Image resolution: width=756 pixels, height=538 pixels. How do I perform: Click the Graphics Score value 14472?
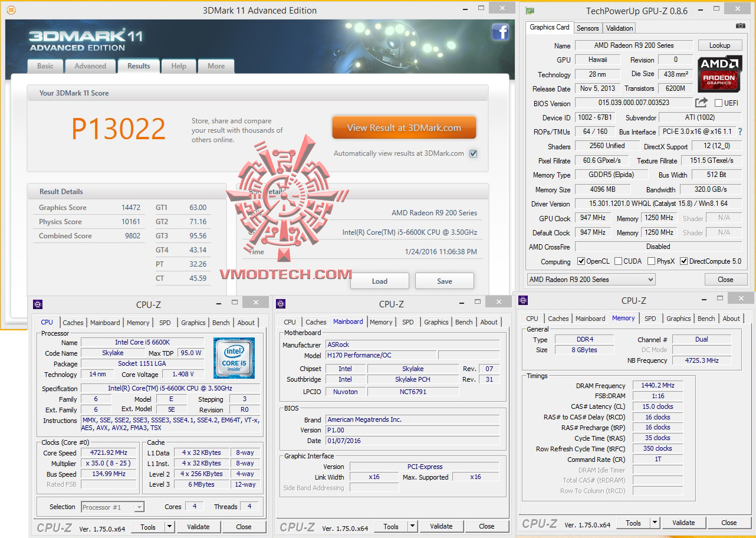tap(131, 208)
